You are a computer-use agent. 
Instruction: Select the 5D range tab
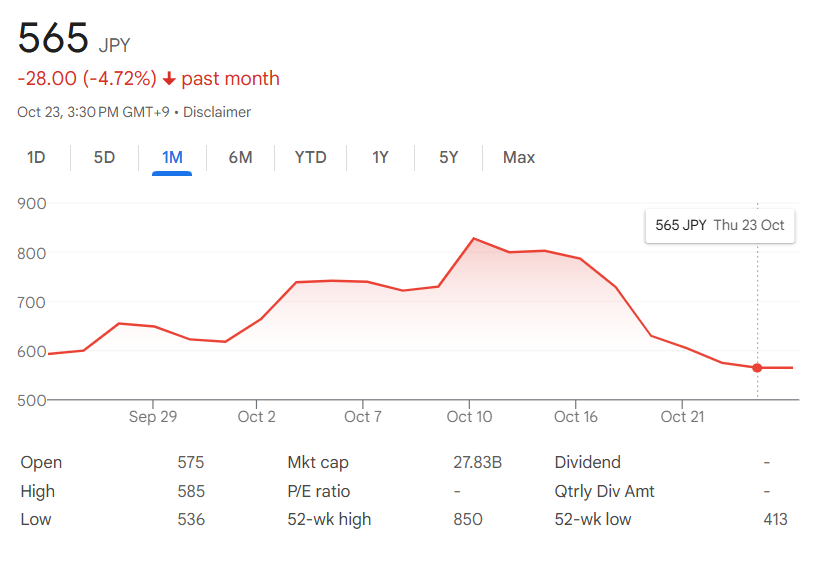click(x=104, y=157)
